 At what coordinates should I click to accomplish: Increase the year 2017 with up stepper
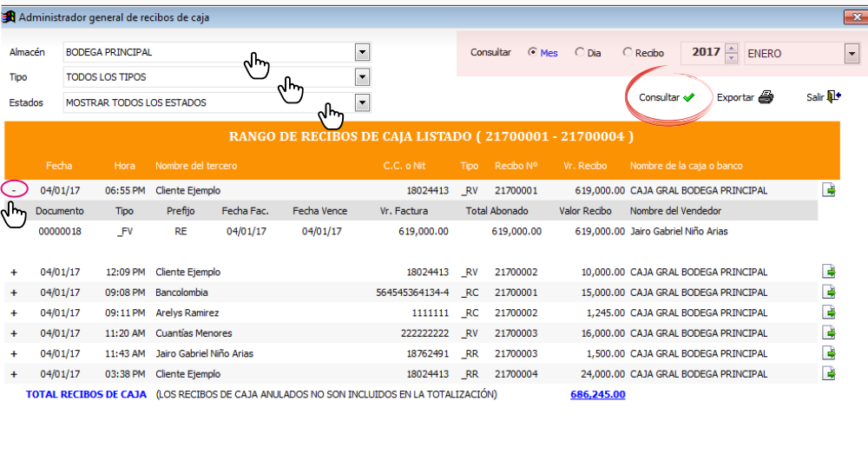(731, 48)
